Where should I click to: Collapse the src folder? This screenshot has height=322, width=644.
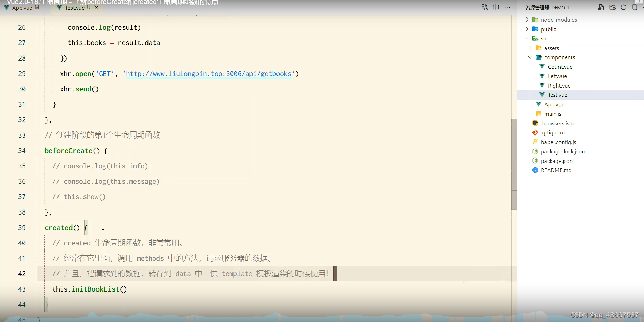point(527,38)
